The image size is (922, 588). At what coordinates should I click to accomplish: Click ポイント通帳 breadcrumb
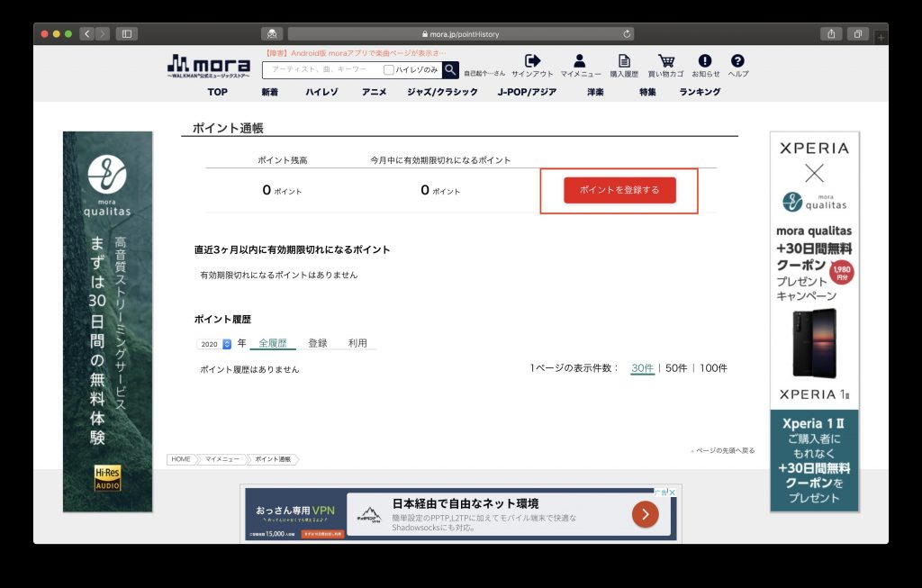(x=273, y=459)
